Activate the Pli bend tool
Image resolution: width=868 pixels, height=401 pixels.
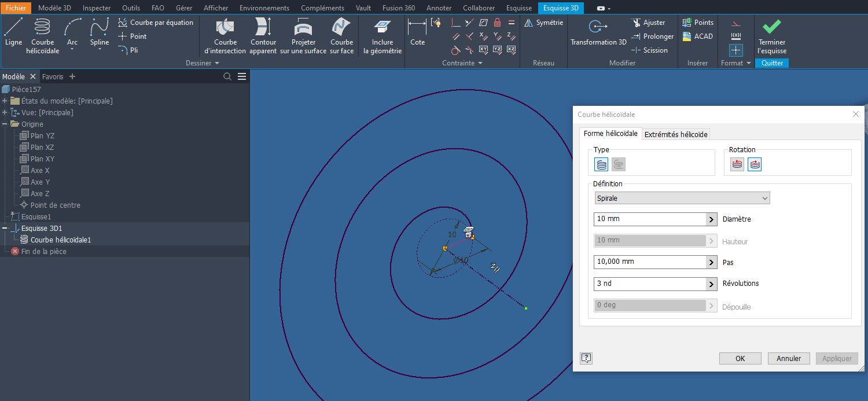tap(128, 50)
